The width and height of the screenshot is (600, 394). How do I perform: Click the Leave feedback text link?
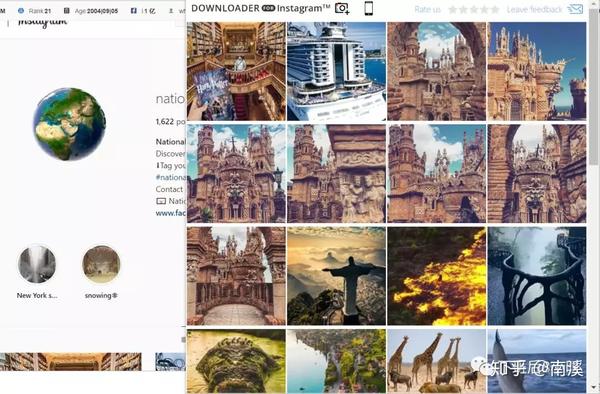click(x=535, y=10)
